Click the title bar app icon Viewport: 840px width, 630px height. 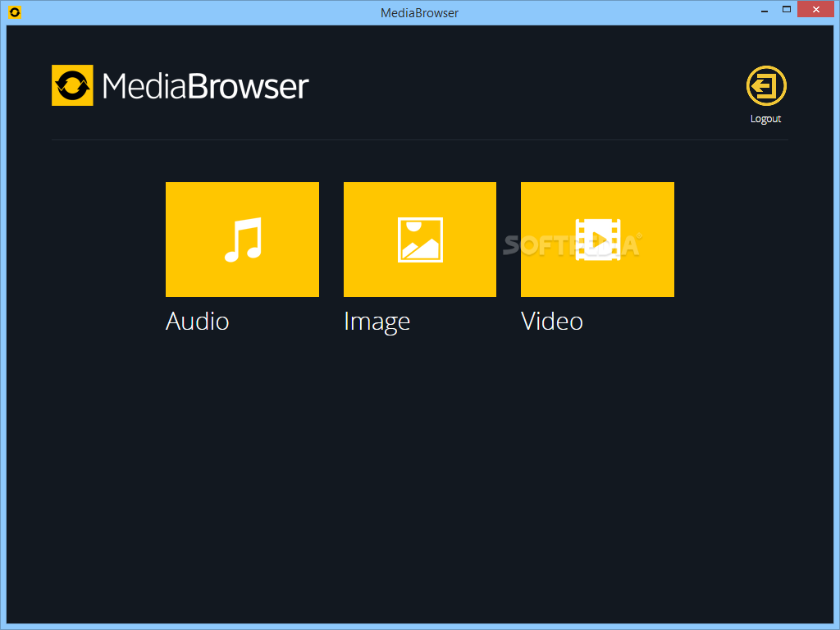(x=15, y=12)
